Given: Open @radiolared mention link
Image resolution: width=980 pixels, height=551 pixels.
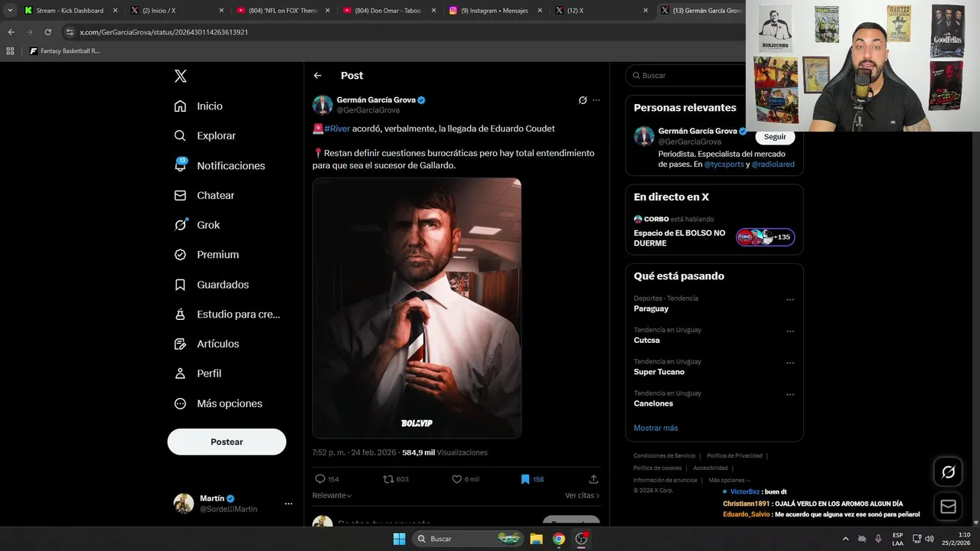Looking at the screenshot, I should [x=773, y=164].
